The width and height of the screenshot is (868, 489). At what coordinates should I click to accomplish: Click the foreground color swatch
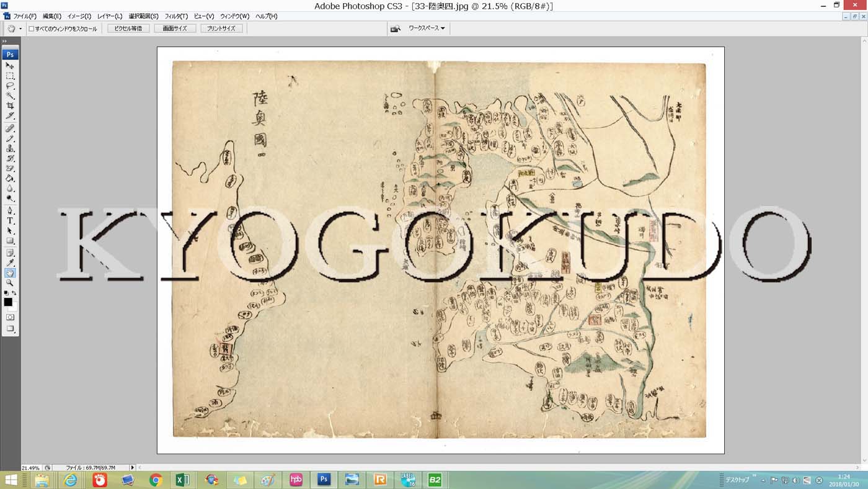(8, 302)
